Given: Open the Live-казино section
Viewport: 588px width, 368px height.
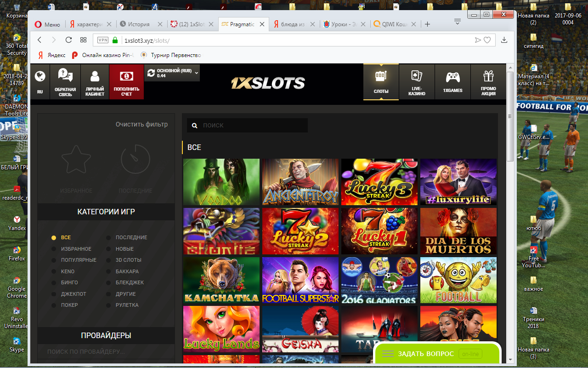Looking at the screenshot, I should click(417, 81).
